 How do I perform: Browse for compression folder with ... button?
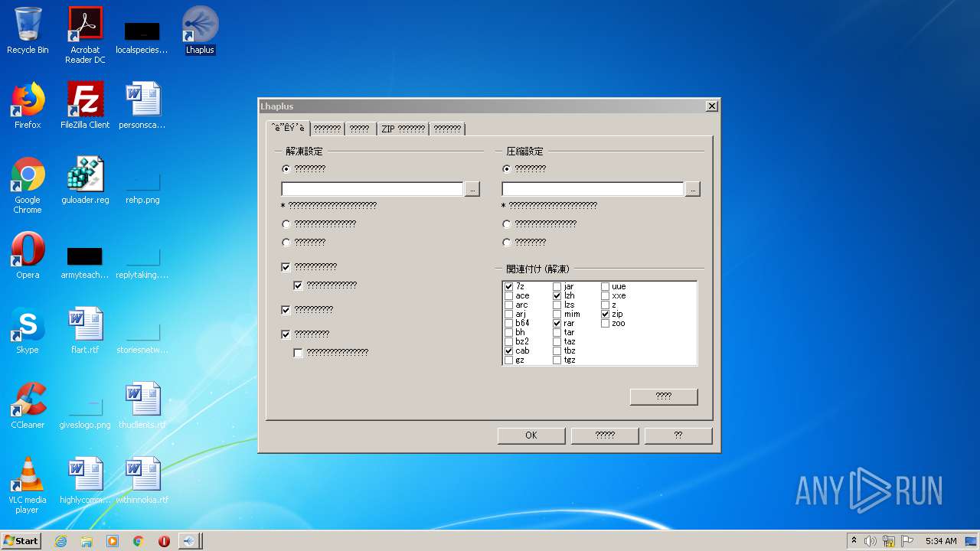tap(693, 189)
